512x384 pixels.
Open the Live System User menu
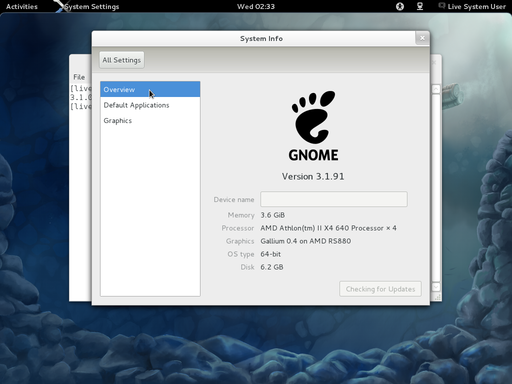click(x=476, y=6)
